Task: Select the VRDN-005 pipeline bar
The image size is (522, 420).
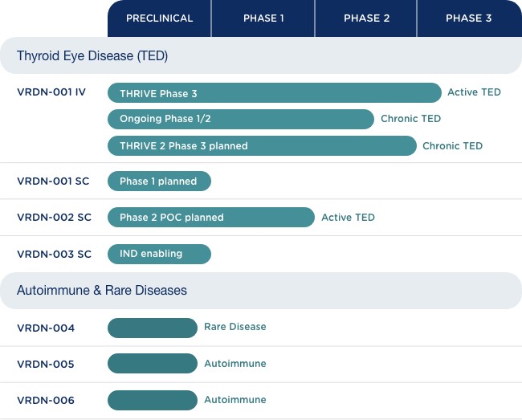Action: (x=152, y=364)
